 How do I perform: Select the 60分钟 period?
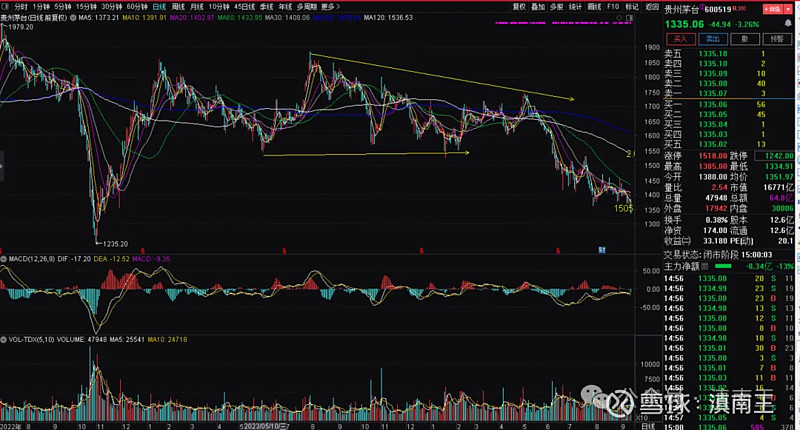pos(137,7)
